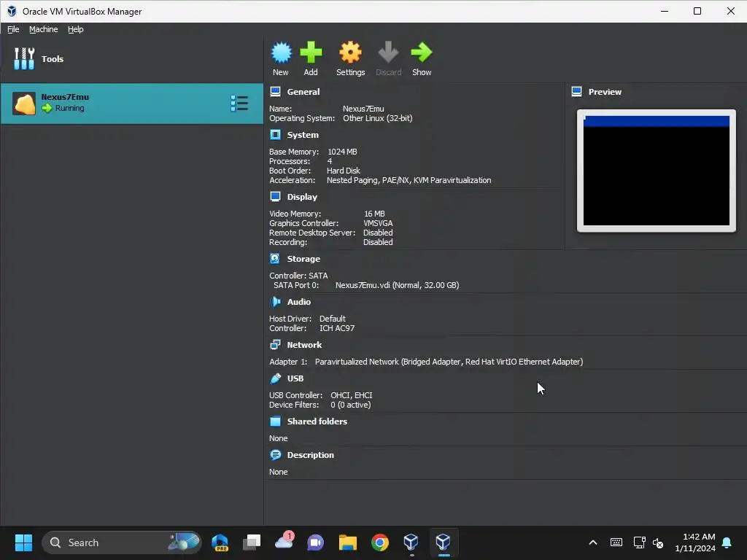Viewport: 747px width, 560px height.
Task: Open the Windows Start button
Action: [x=23, y=542]
